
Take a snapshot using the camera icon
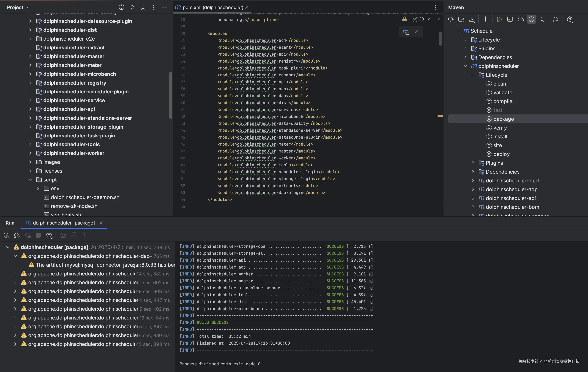[x=63, y=235]
